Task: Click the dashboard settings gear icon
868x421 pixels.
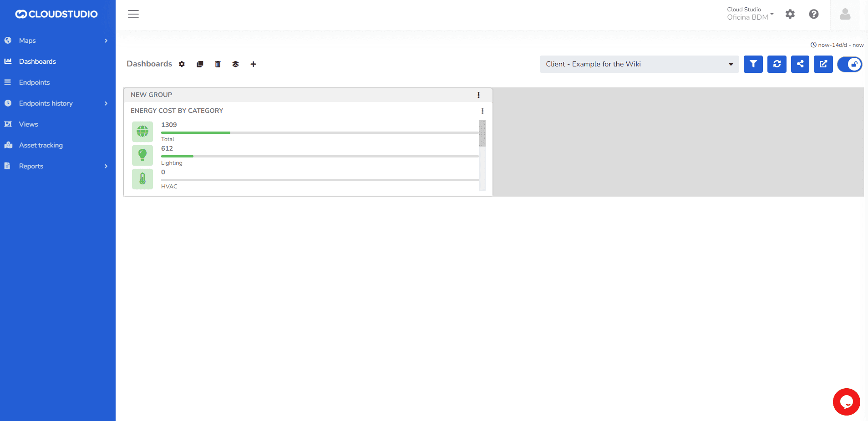Action: pyautogui.click(x=182, y=64)
